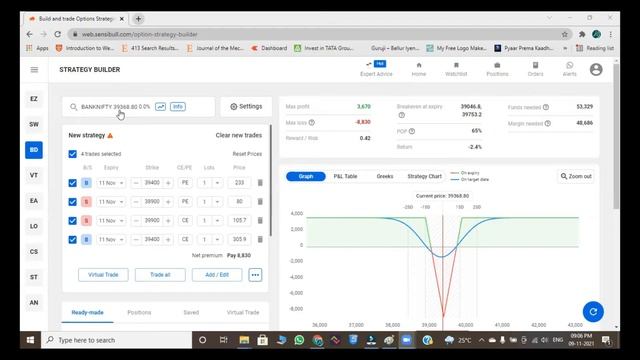
Task: Open the Chrome extensions puzzle icon
Action: pos(582,34)
